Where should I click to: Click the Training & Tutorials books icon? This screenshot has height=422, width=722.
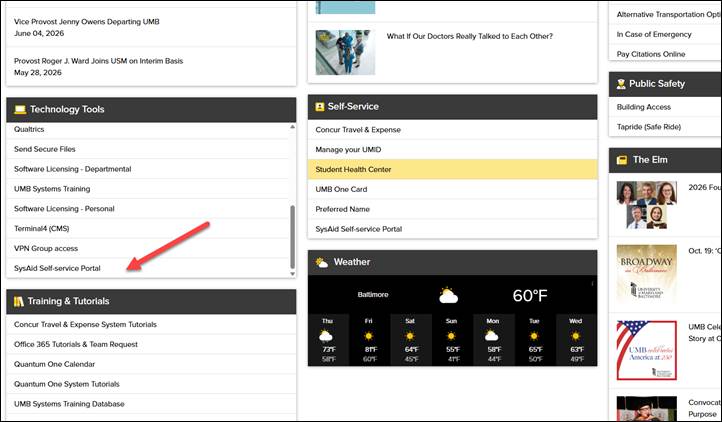18,301
